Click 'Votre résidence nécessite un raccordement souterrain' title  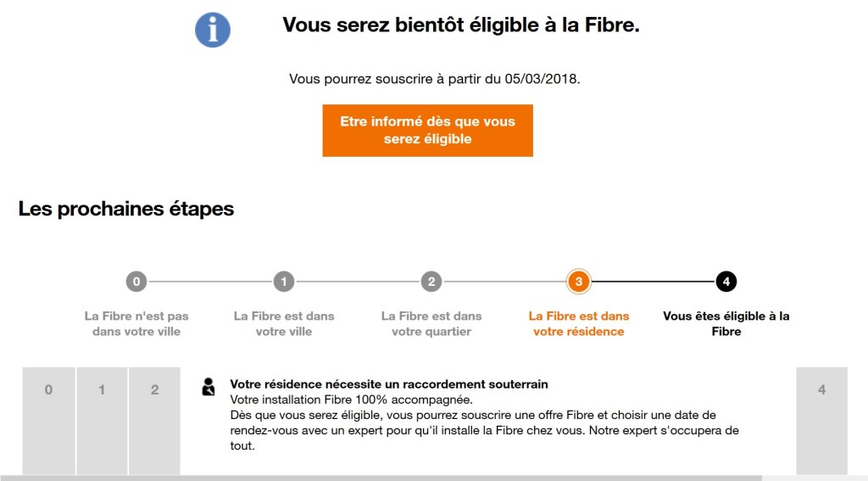click(x=389, y=384)
